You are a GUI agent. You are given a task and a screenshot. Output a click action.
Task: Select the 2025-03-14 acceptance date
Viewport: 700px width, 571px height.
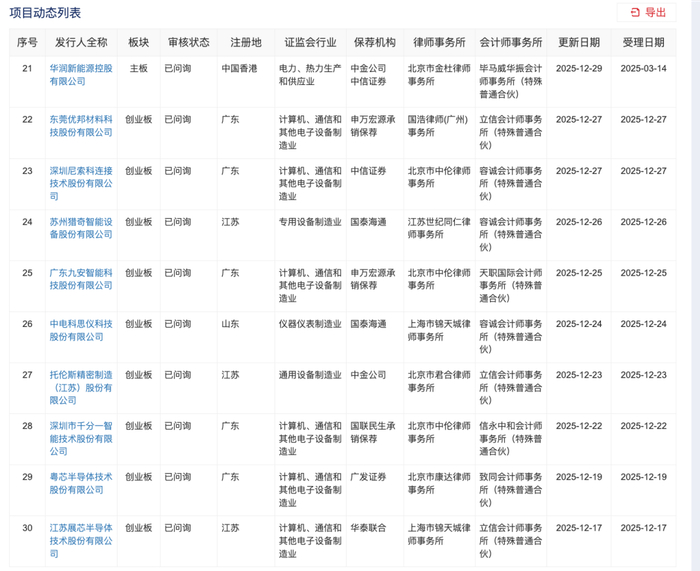643,68
